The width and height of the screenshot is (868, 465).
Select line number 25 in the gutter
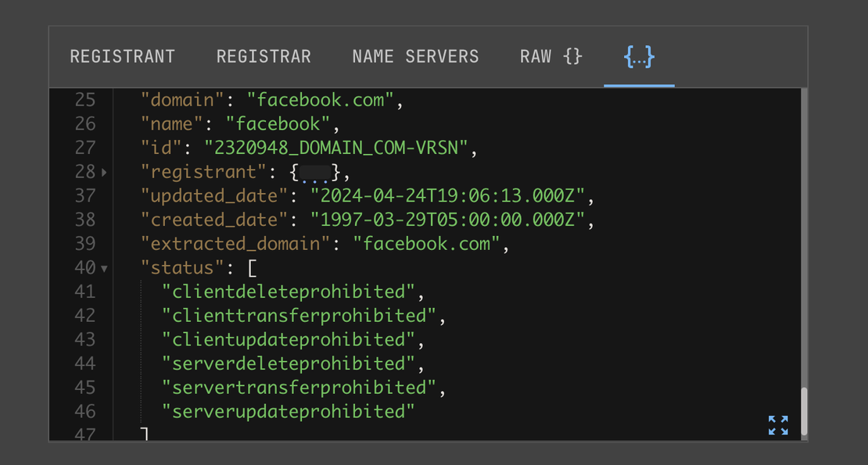tap(86, 100)
